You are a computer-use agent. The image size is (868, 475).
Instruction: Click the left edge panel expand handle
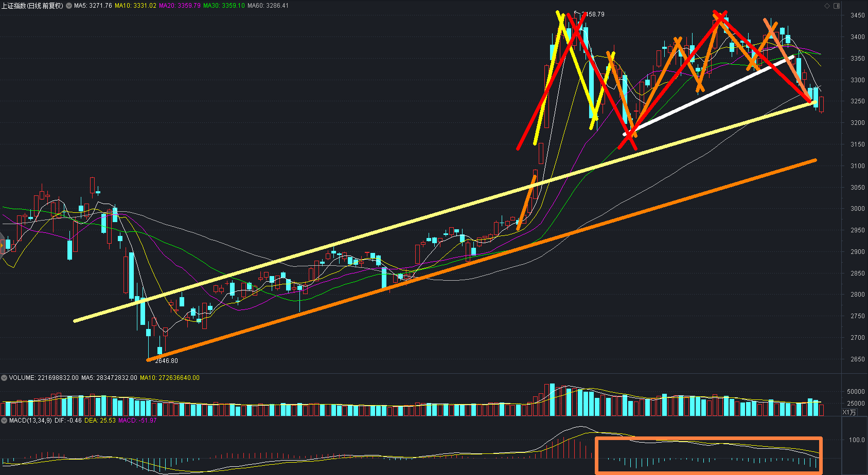2,245
